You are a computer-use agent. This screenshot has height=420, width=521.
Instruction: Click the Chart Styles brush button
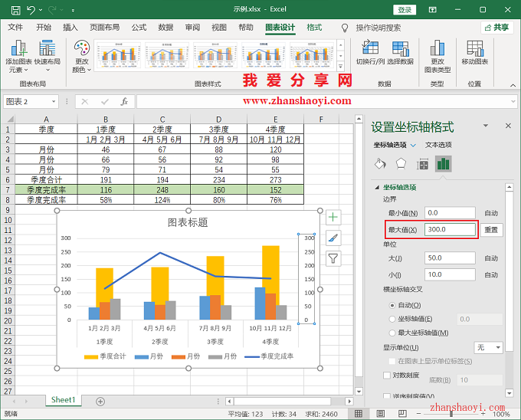[333, 238]
